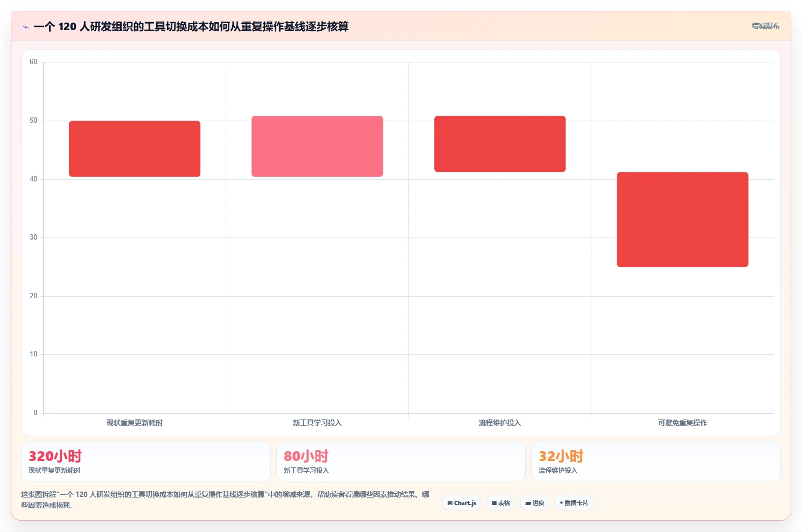Select the 数据卡片 tag chip
The image size is (802, 532).
tap(574, 503)
